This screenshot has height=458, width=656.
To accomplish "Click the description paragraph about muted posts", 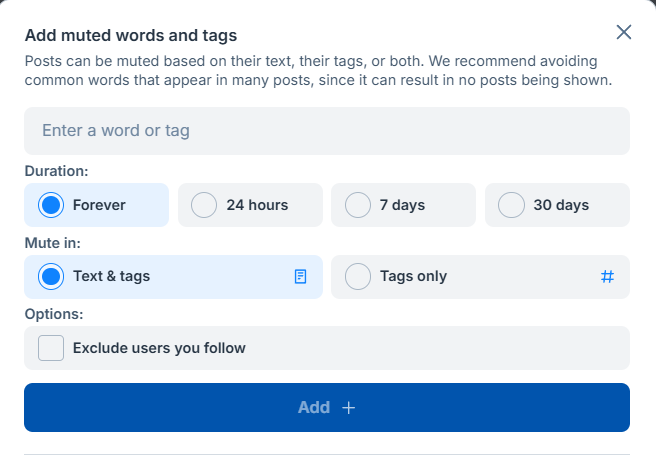I will 318,70.
